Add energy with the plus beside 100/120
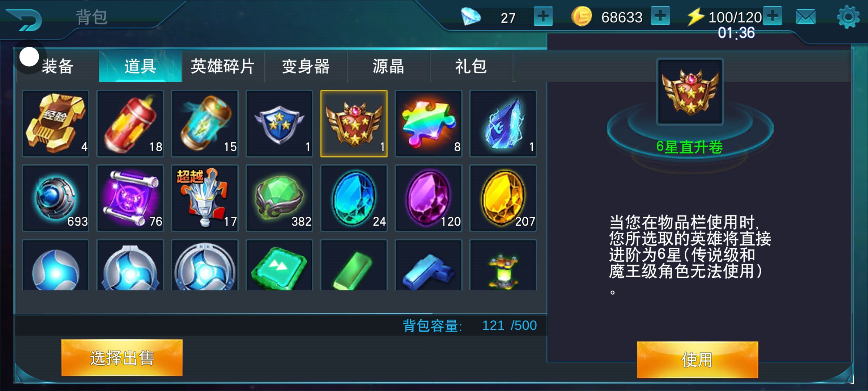The height and width of the screenshot is (391, 868). 773,16
